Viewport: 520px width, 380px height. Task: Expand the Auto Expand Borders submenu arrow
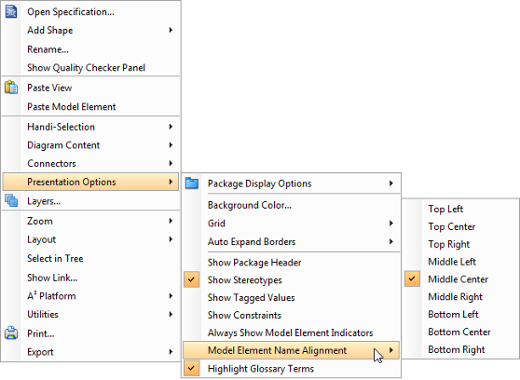[391, 241]
